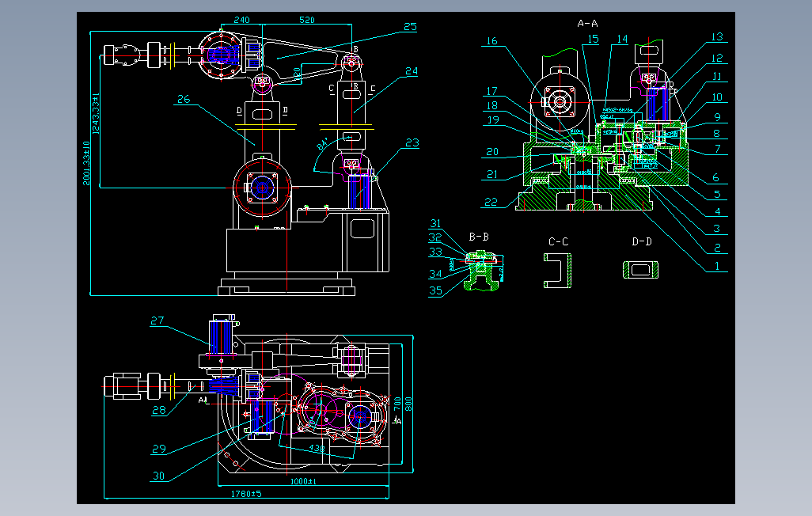This screenshot has width=812, height=516.
Task: Click the C-C section view title
Action: click(558, 241)
